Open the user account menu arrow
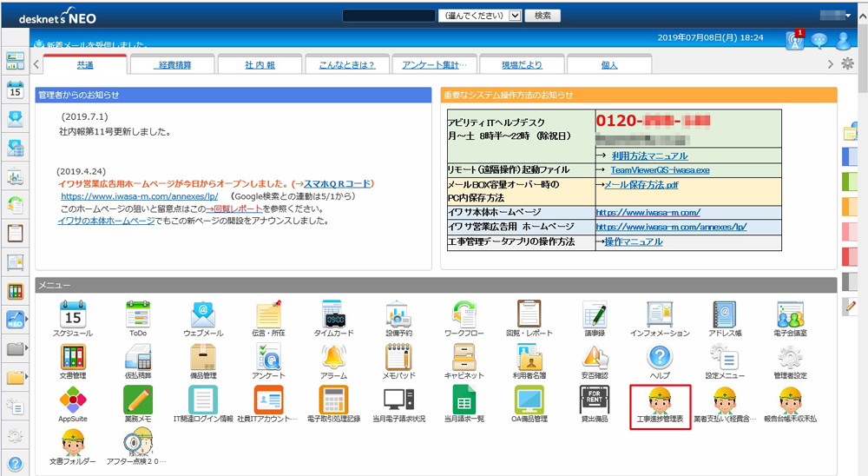The width and height of the screenshot is (868, 476). point(854,15)
